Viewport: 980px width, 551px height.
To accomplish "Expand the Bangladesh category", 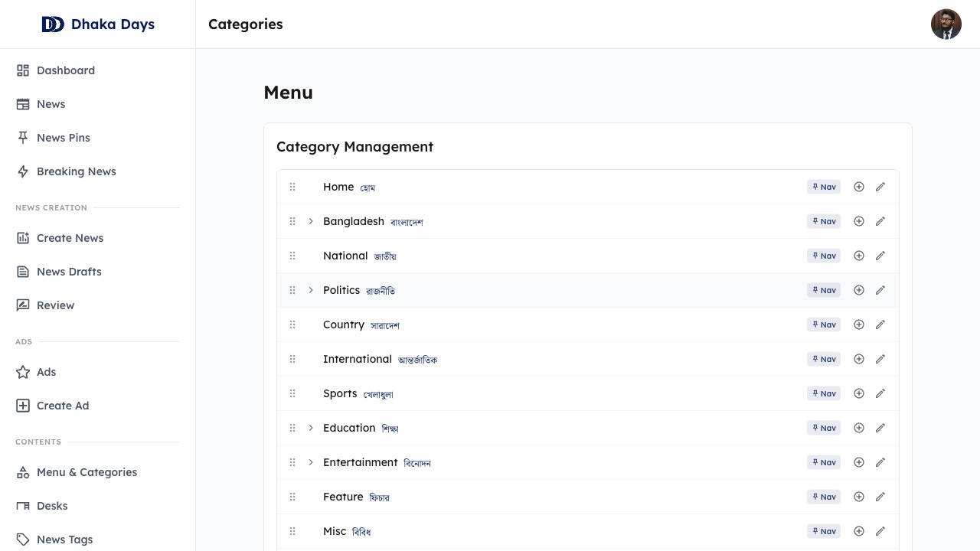I will tap(311, 221).
